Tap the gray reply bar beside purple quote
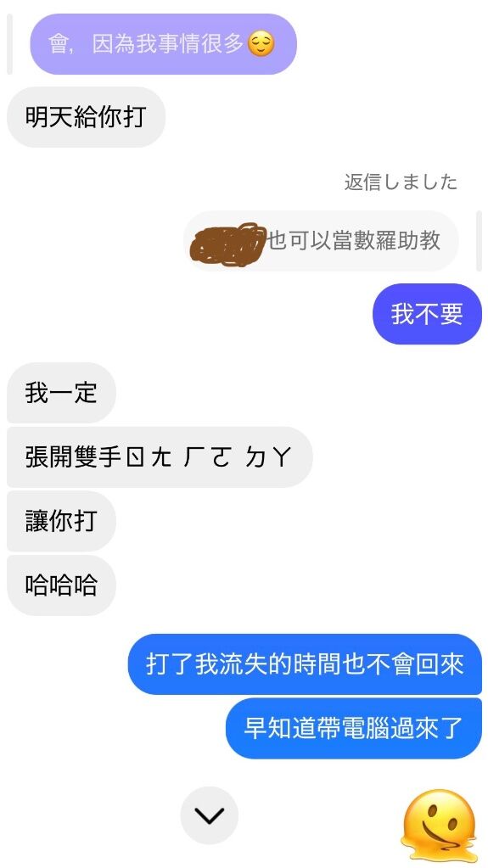Viewport: 488px width, 868px height. (x=9, y=44)
